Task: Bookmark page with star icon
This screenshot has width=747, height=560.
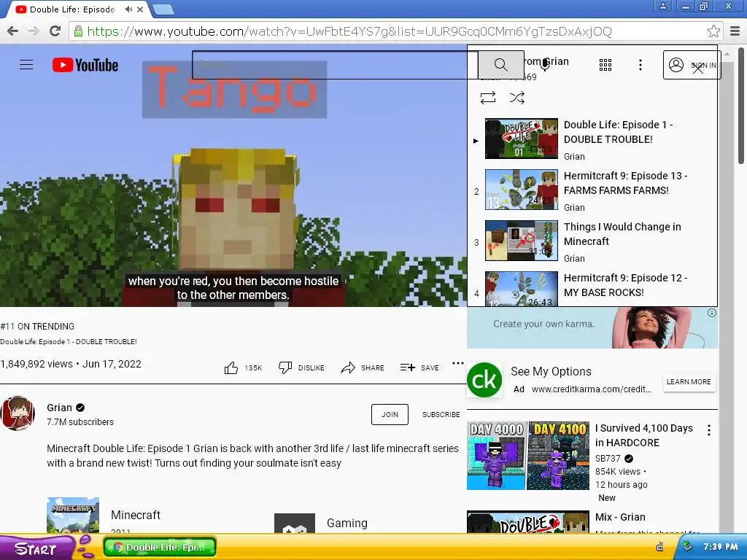Action: tap(713, 31)
